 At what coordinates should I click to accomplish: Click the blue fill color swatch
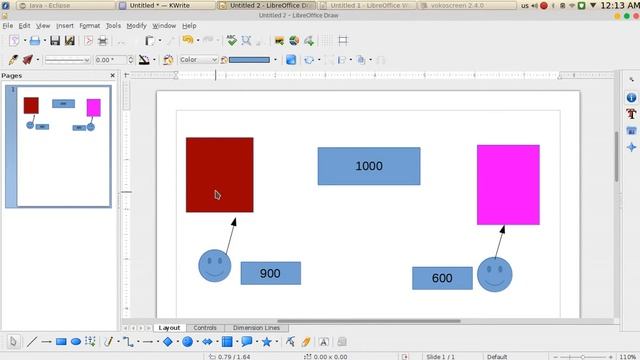click(249, 60)
